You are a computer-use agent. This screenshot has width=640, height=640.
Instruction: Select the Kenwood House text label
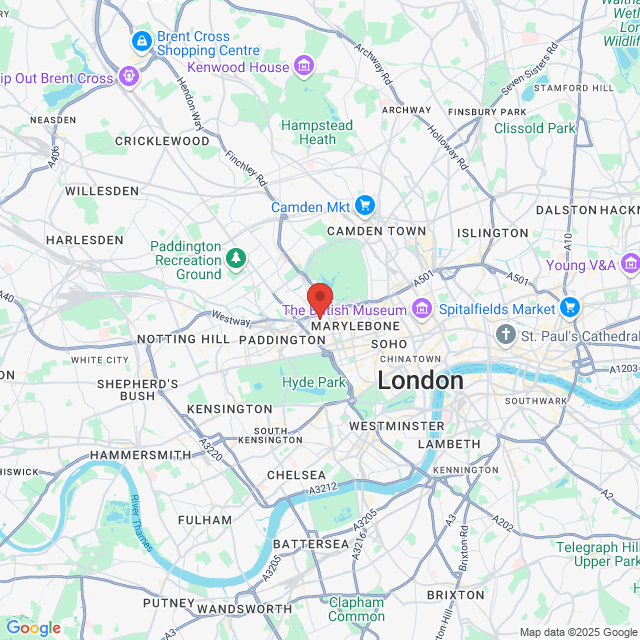(x=238, y=67)
